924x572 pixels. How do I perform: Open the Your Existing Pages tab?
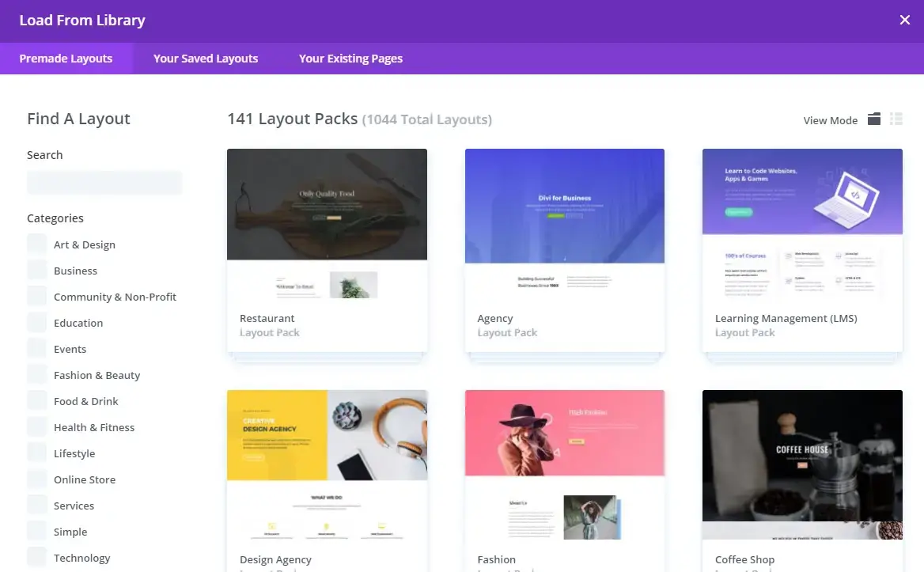(x=350, y=59)
